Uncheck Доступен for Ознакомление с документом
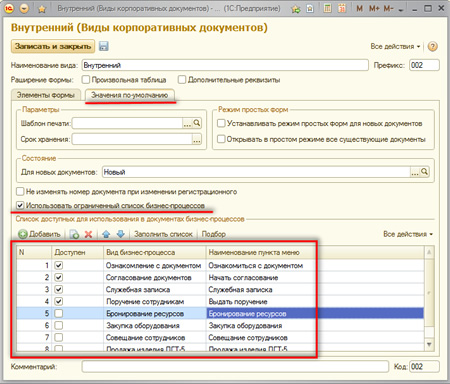This screenshot has width=450, height=384. 59,265
